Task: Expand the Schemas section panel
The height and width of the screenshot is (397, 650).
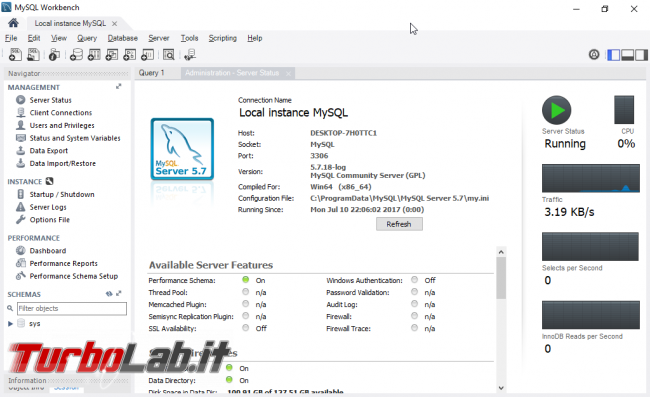Action: click(x=119, y=294)
